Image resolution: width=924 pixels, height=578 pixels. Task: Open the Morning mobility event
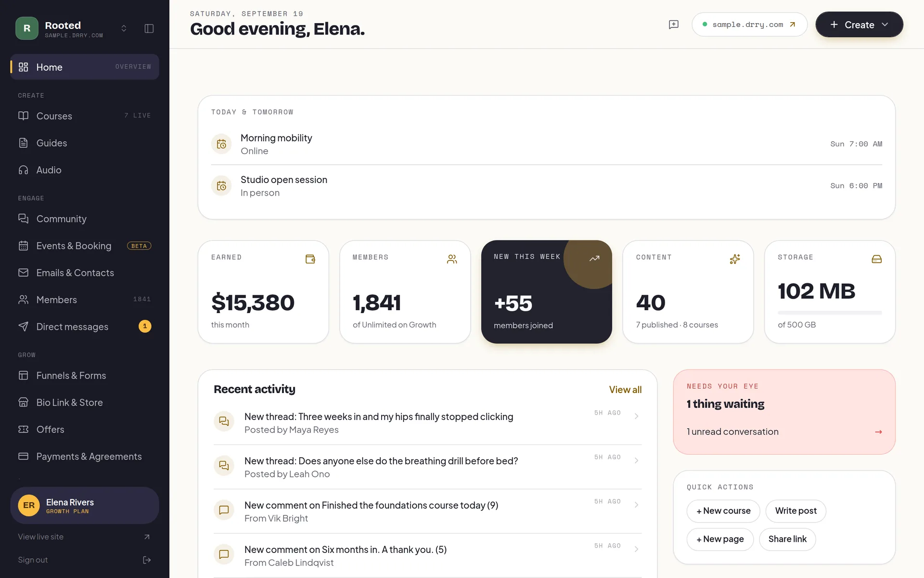[547, 144]
